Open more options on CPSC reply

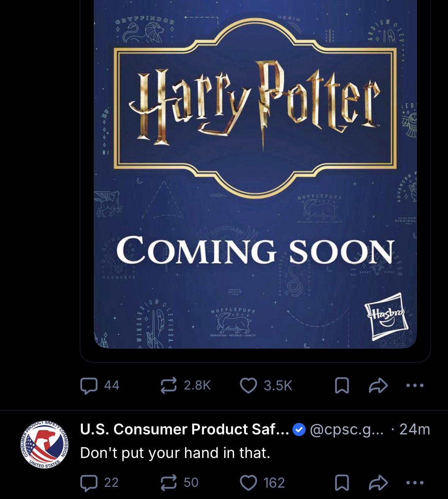pos(414,483)
